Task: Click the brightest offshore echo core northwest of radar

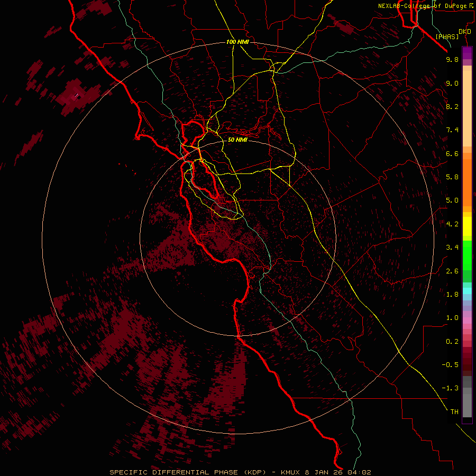Action: point(77,95)
